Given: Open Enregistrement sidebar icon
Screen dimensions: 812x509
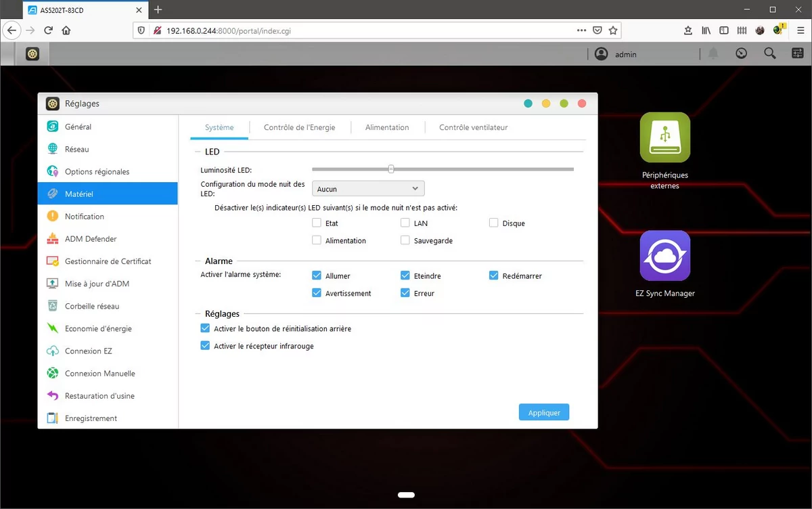Looking at the screenshot, I should pyautogui.click(x=53, y=418).
